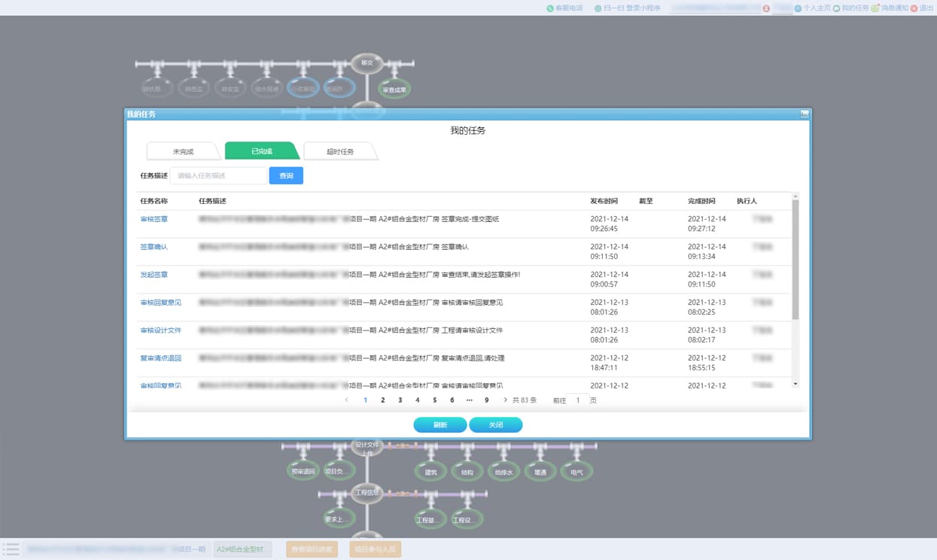Click the 退出 logout icon

[x=914, y=8]
